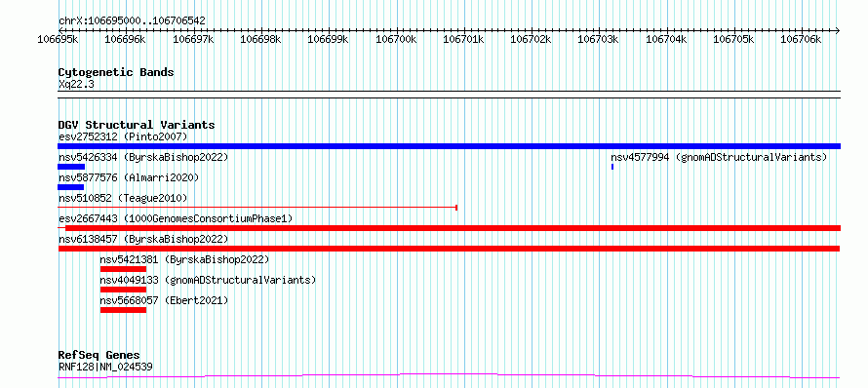Click the red nsv6138457 variant bar

tap(449, 249)
